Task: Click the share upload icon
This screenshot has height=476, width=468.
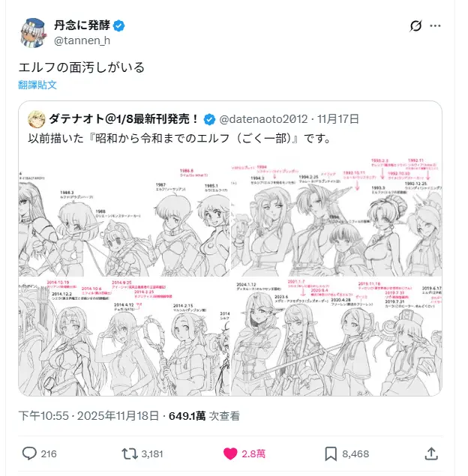Action: (431, 454)
